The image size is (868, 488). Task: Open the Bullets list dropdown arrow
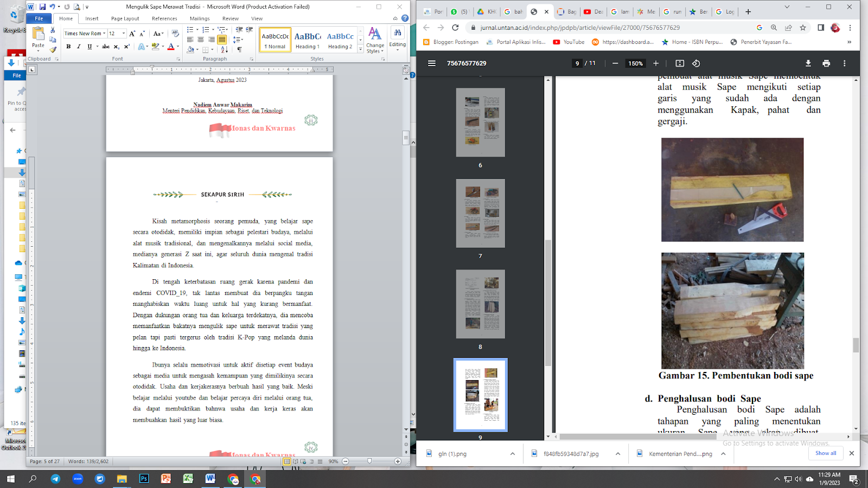197,30
